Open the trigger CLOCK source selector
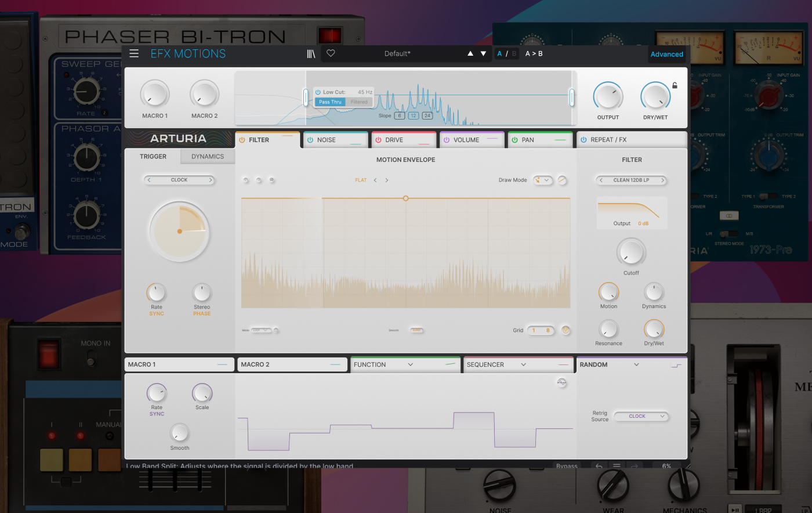 click(x=179, y=180)
